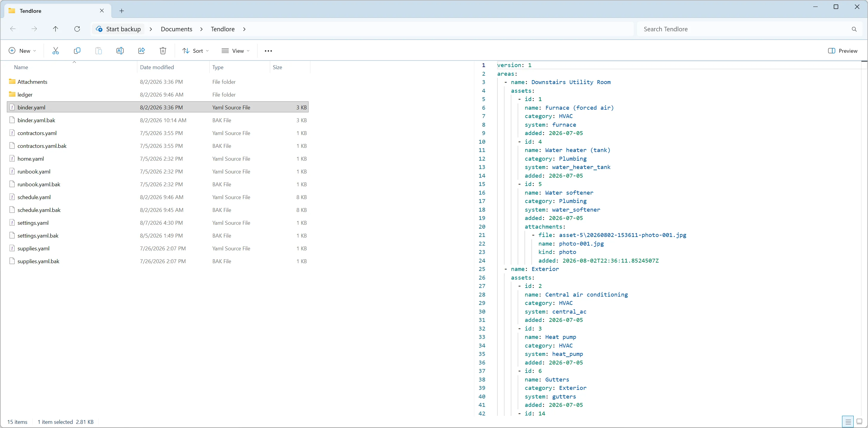
Task: Click the schedule.yaml file icon
Action: 12,197
